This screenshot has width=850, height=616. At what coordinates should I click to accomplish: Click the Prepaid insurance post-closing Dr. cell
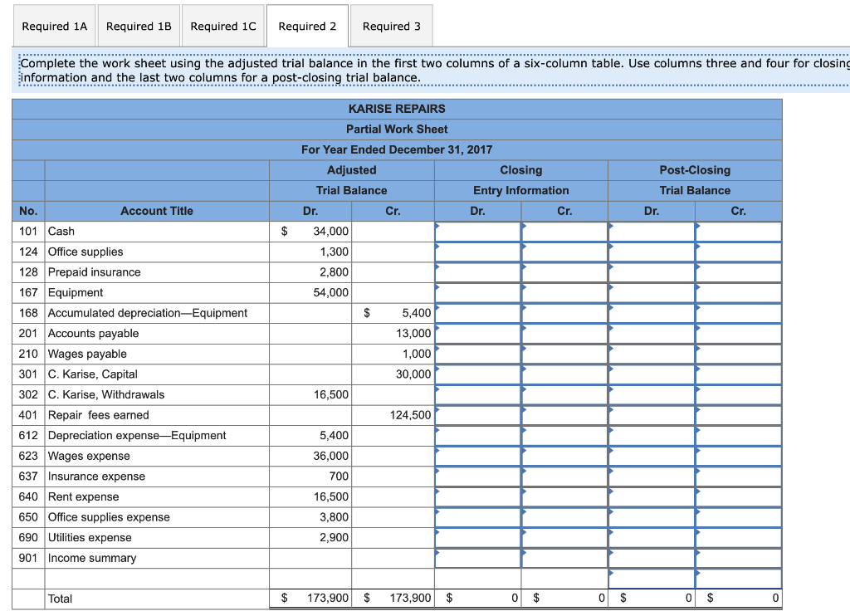pyautogui.click(x=652, y=271)
